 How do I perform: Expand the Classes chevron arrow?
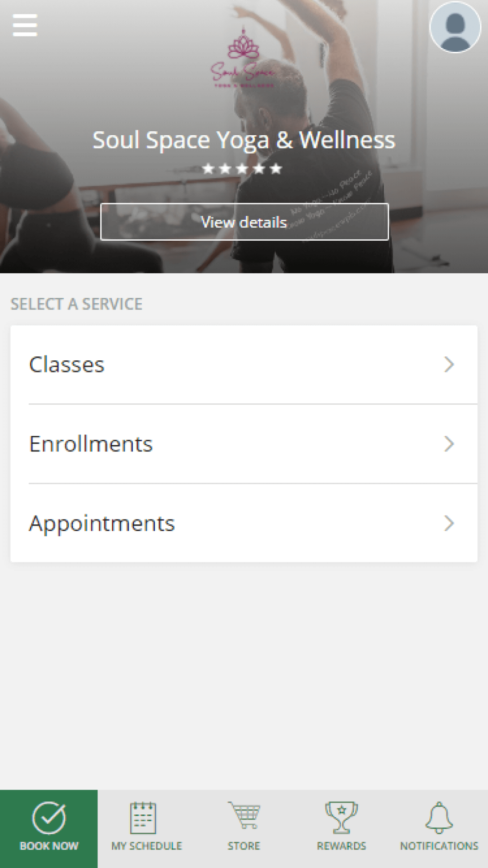(449, 365)
